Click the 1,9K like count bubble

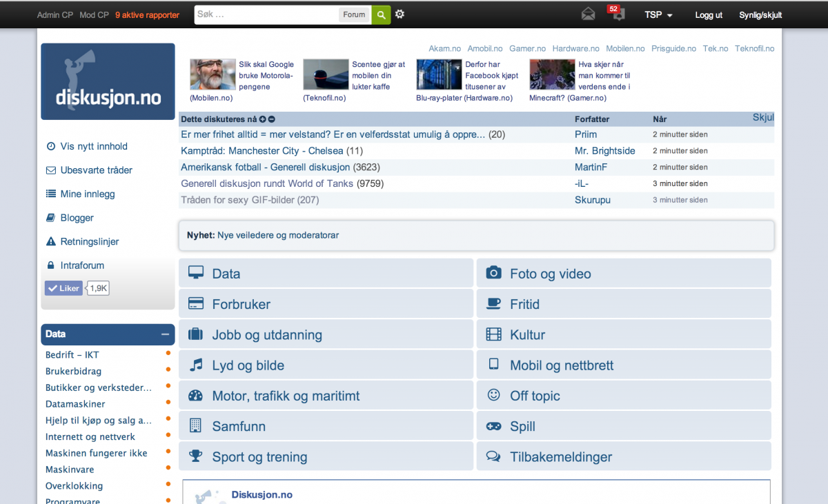[x=99, y=288]
